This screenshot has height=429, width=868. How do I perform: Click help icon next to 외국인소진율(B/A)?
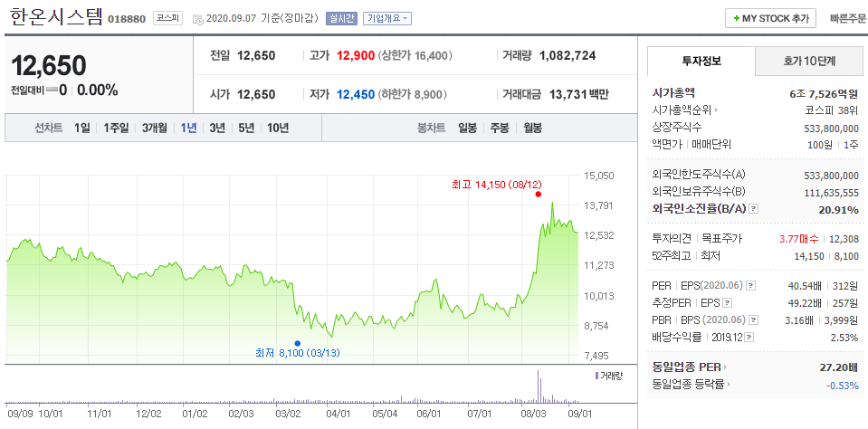(754, 209)
